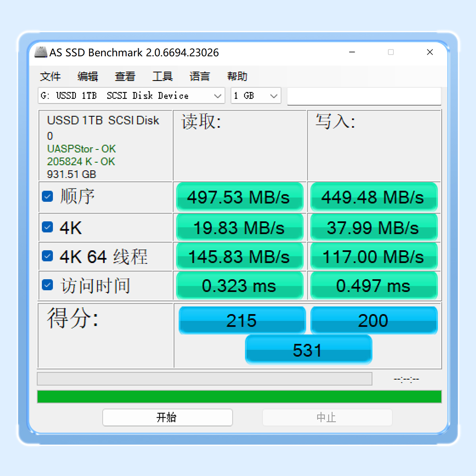Disable the 4K 64 线程 test checkbox
The height and width of the screenshot is (476, 476).
[48, 256]
